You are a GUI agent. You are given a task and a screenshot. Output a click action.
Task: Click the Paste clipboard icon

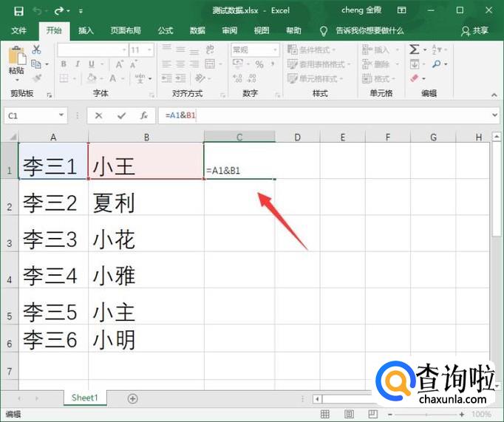coord(16,59)
